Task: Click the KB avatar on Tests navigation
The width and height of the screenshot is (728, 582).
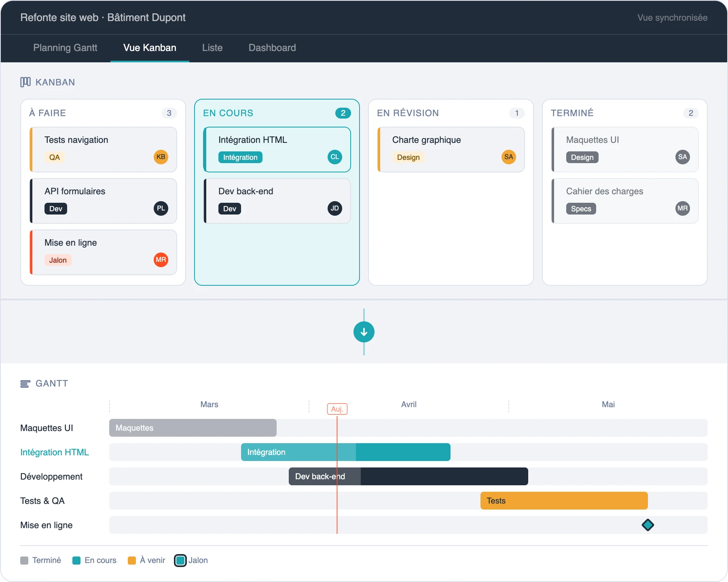Action: point(161,157)
